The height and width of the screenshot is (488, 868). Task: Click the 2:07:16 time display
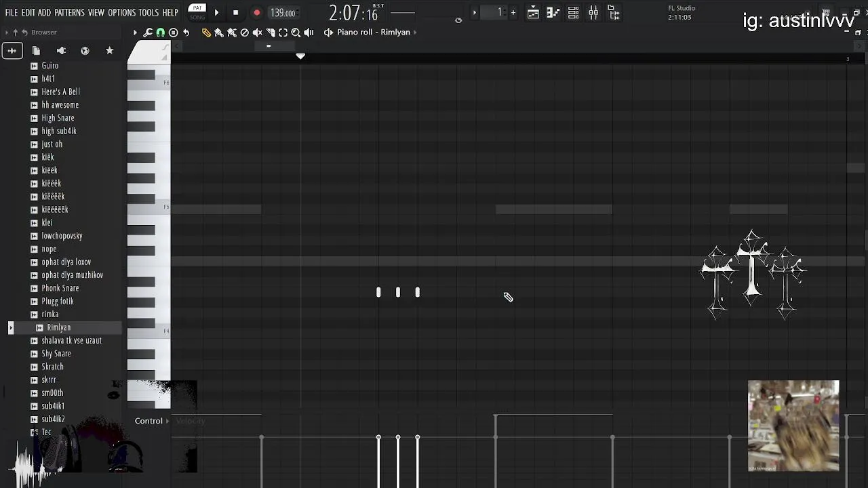[353, 13]
